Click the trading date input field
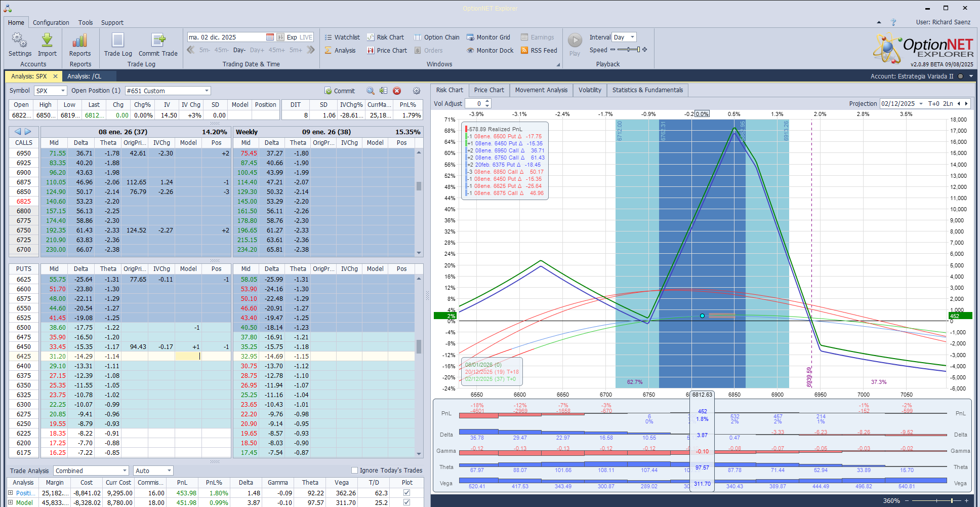This screenshot has height=507, width=980. pos(226,37)
